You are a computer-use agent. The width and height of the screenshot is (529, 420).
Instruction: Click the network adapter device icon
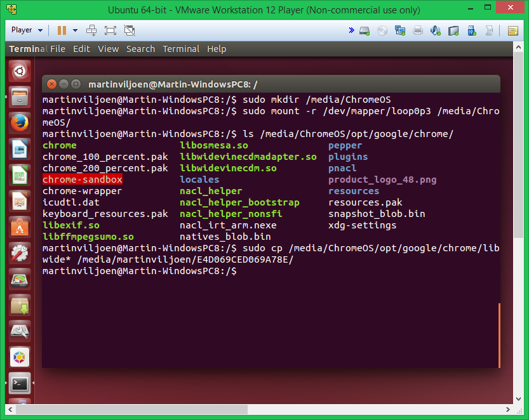click(x=400, y=30)
